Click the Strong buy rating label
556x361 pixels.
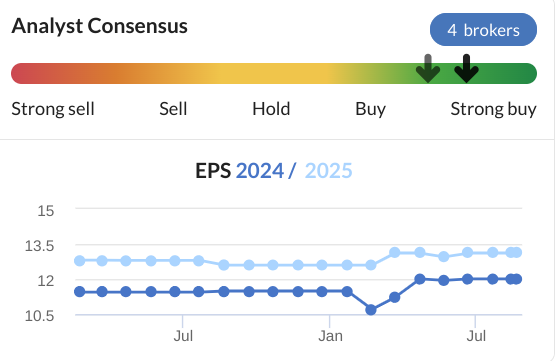pos(494,109)
